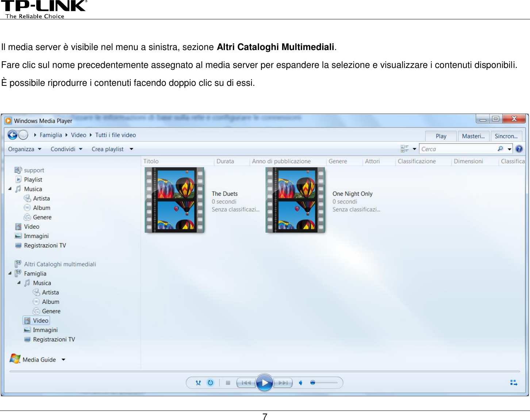Click One Night Only video title
Viewport: 530px width, 420px height.
353,194
